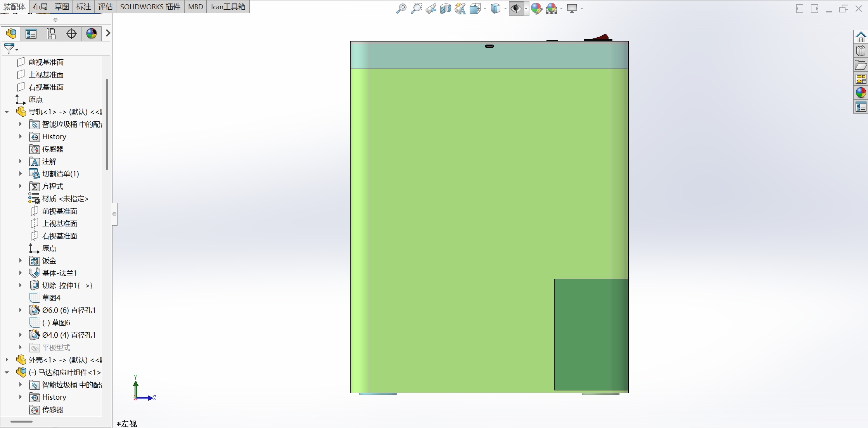Screen dimensions: 868x428
Task: Click the Previous View icon
Action: [431, 8]
